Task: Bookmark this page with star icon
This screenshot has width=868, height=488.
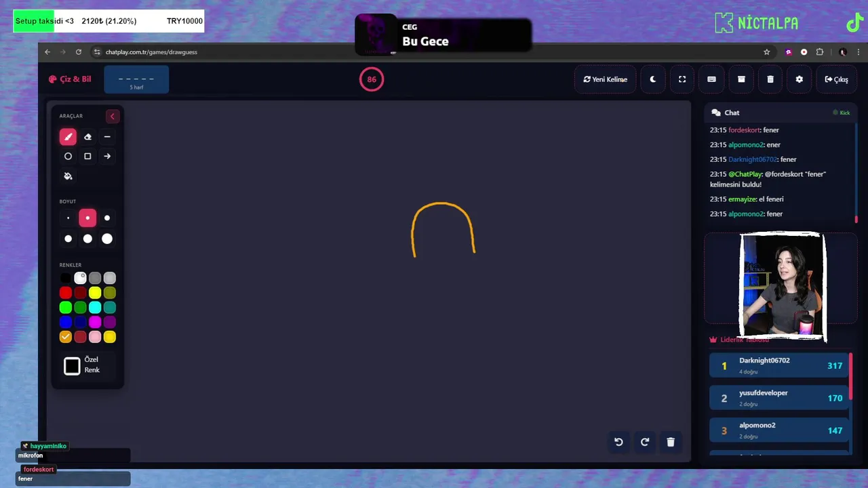Action: pos(767,52)
